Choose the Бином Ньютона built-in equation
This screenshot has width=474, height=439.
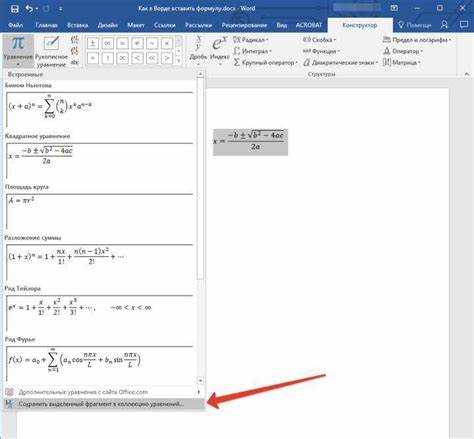pos(100,109)
